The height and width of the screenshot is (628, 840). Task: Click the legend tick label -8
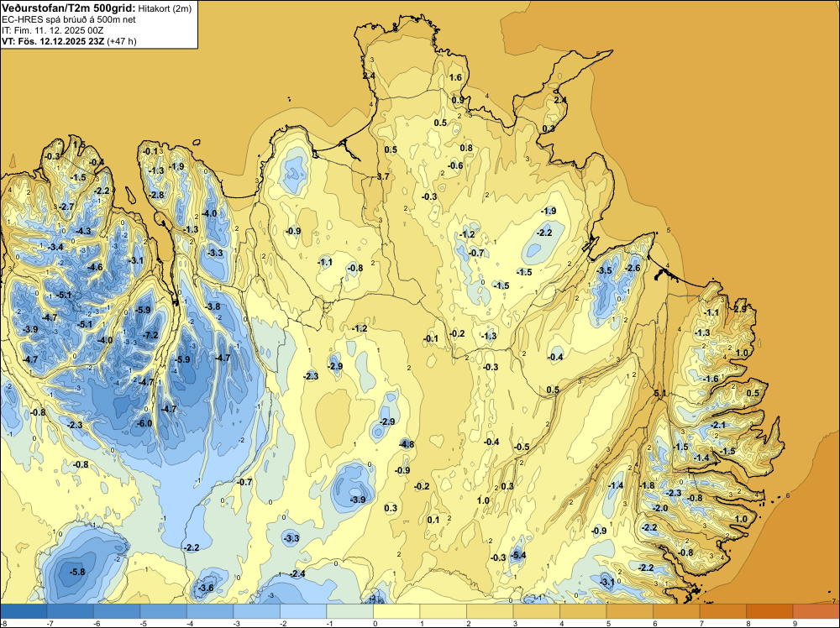coord(4,623)
